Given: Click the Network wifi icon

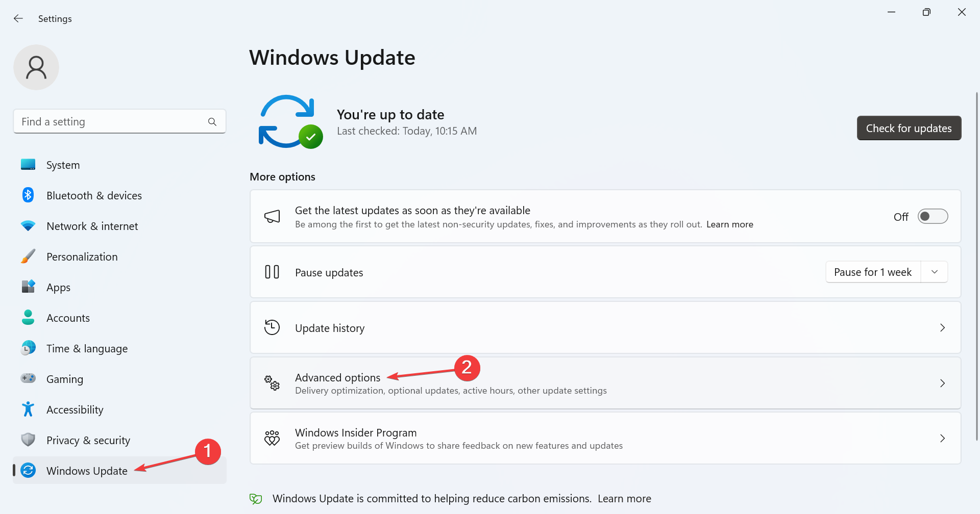Looking at the screenshot, I should 28,225.
